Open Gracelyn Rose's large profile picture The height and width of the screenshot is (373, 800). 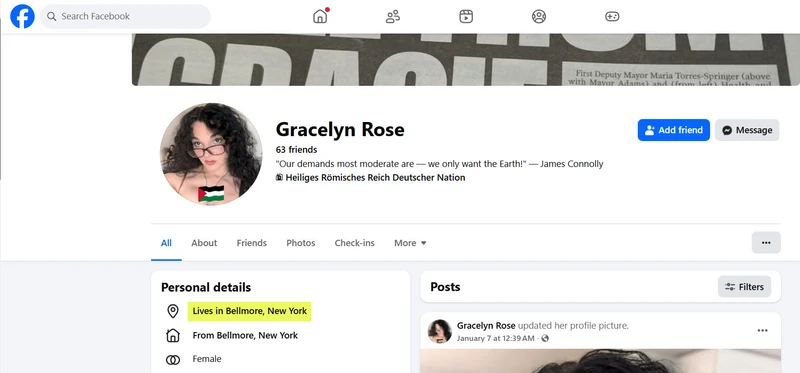[x=211, y=154]
